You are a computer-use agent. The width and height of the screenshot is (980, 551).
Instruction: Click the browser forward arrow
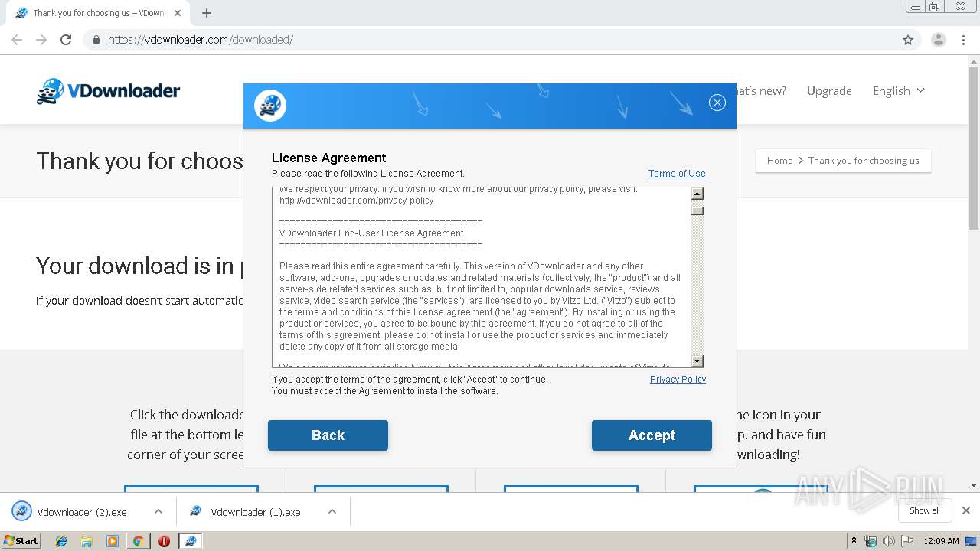(41, 40)
